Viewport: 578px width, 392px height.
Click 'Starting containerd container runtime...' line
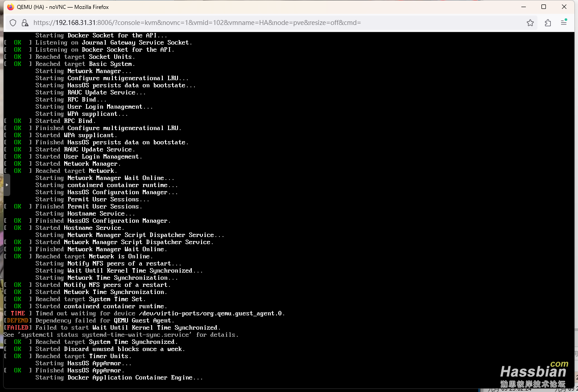coord(107,185)
